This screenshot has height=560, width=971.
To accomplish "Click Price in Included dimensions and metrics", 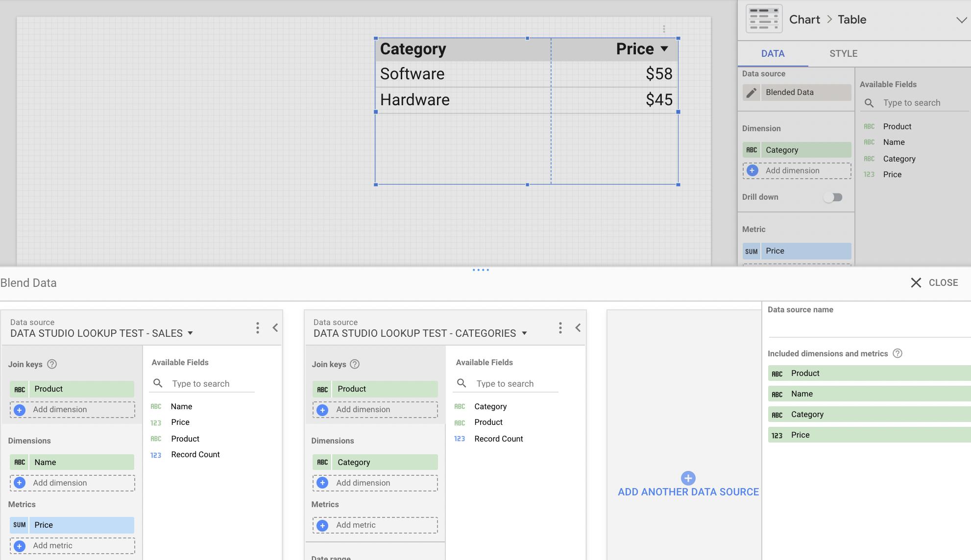I will [869, 435].
